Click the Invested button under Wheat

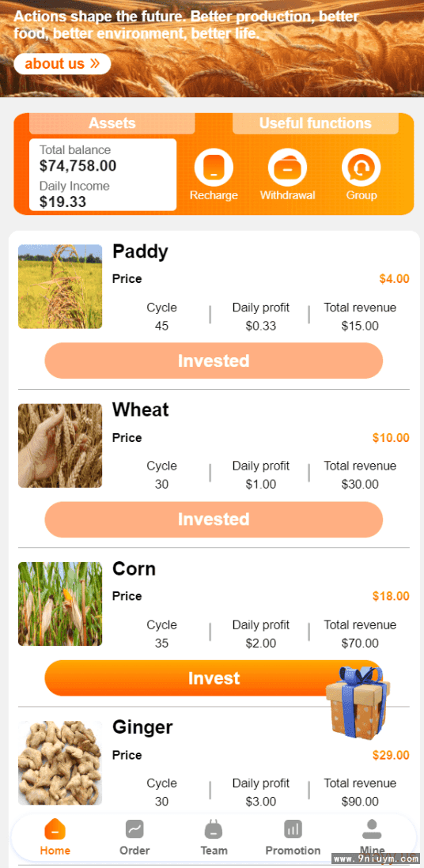pyautogui.click(x=214, y=519)
